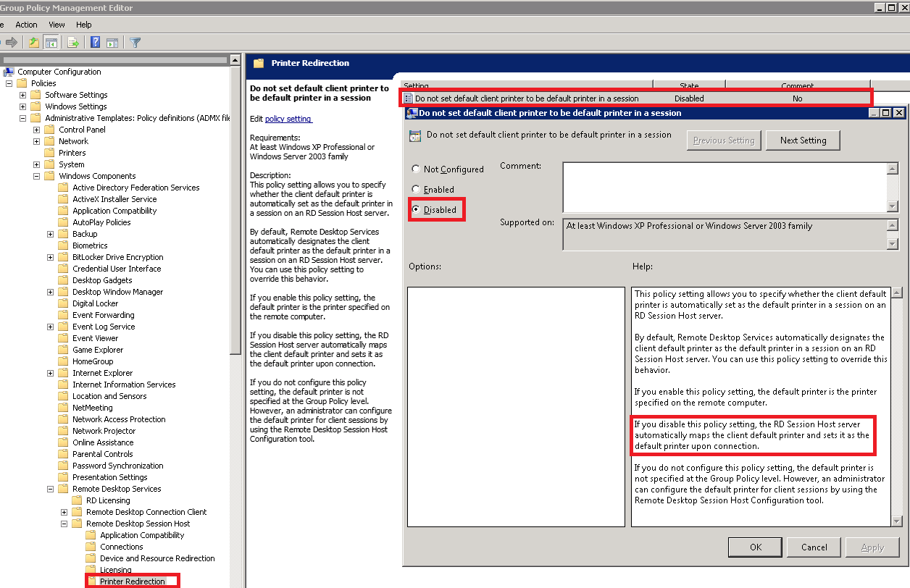Expand the BitLocker Drive Encryption node
This screenshot has height=588, width=910.
coord(51,257)
